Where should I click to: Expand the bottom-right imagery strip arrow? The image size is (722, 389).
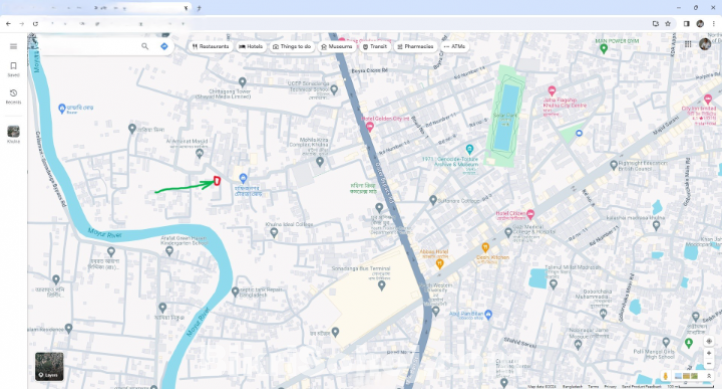tap(709, 376)
